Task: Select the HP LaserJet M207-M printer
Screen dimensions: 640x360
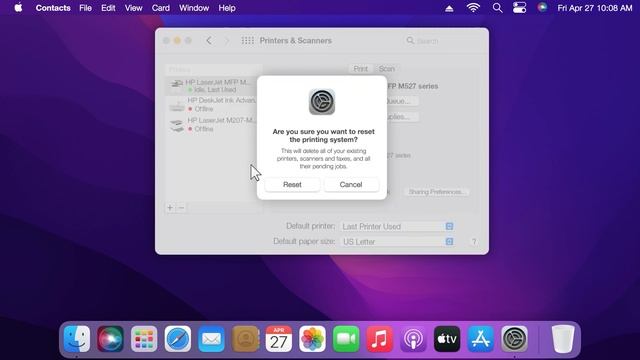Action: pyautogui.click(x=211, y=124)
